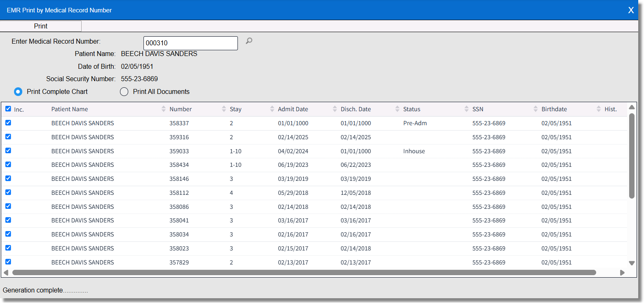Sort by Patient Name column arrows
Screen dimensions: 644x304
163,109
